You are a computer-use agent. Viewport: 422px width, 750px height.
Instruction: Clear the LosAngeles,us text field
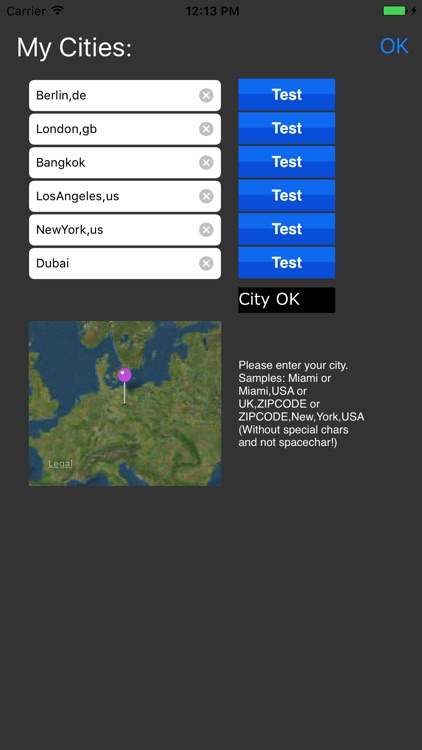coord(206,196)
